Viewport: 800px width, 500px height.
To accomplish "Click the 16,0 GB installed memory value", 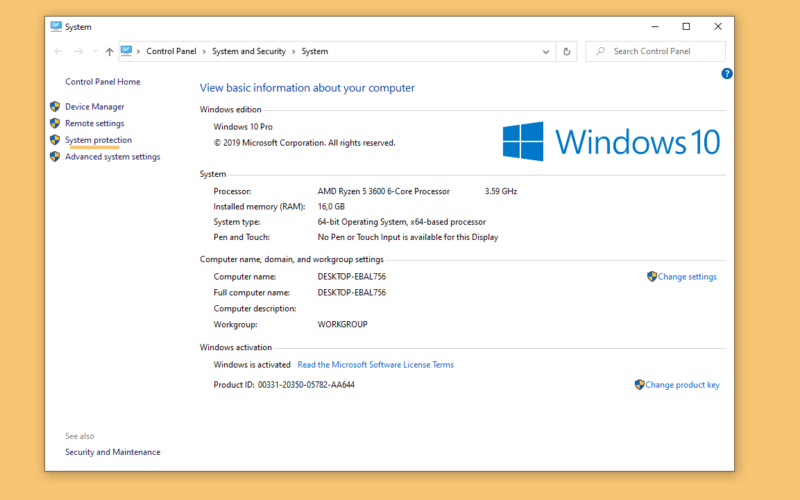I will (x=331, y=207).
